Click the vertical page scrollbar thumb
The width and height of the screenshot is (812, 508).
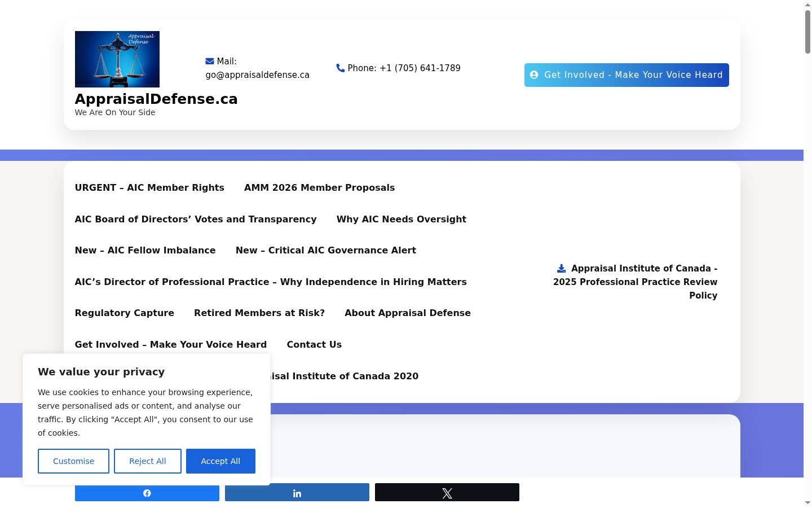[x=807, y=32]
